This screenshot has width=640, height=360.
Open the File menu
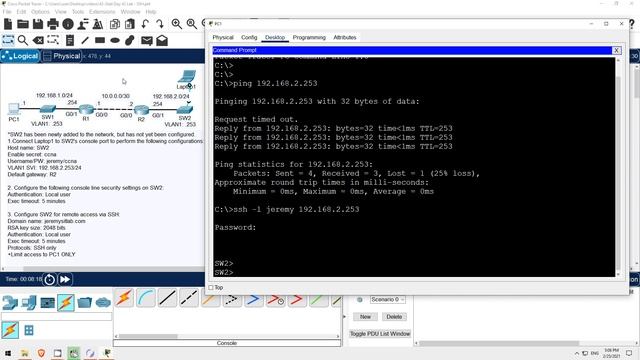coord(7,12)
